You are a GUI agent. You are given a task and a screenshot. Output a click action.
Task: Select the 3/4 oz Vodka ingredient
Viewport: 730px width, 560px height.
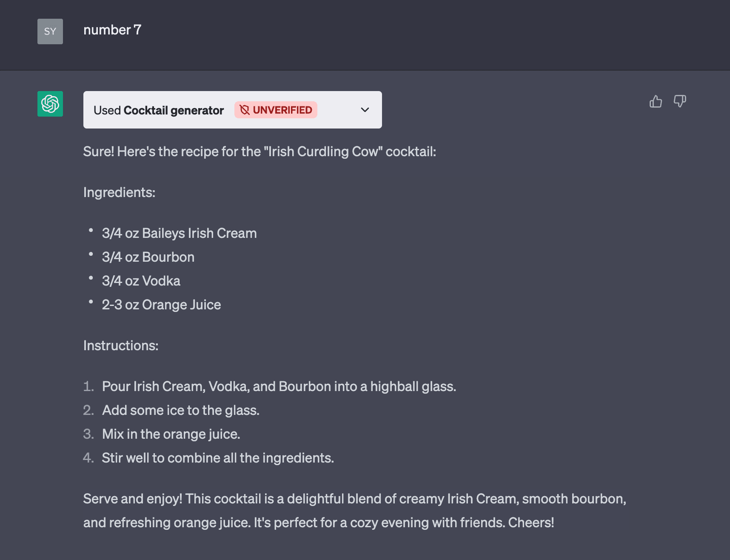tap(141, 281)
